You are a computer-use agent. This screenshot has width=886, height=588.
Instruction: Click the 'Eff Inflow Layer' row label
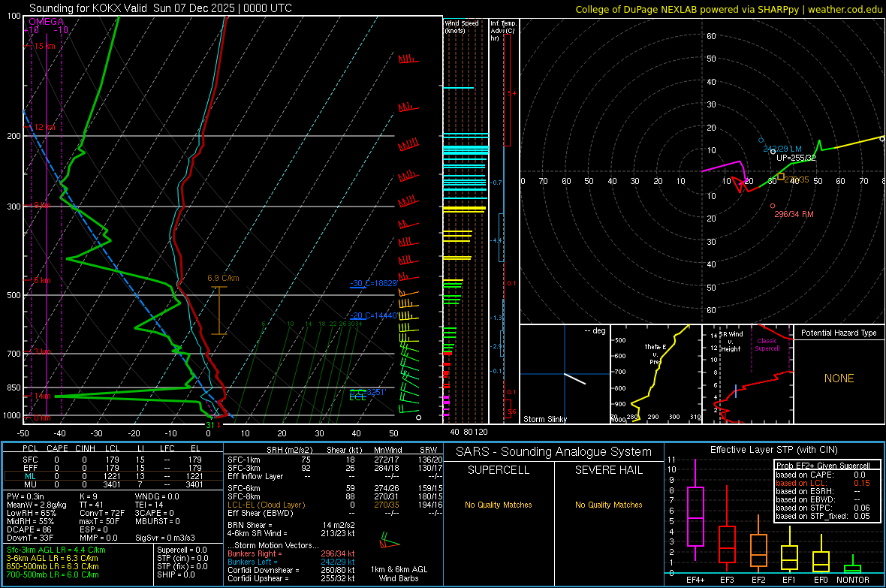click(x=255, y=476)
